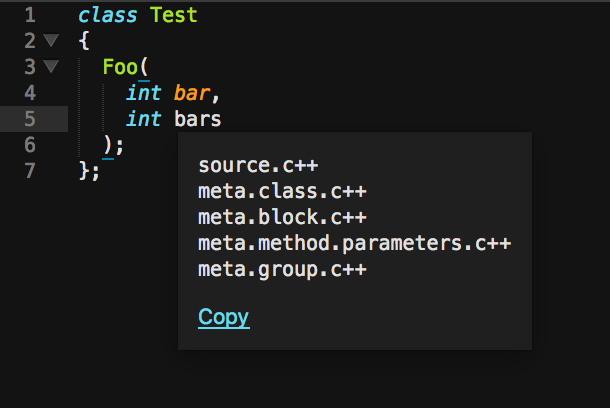
Task: Select highlighted line number 5 in gutter
Action: pyautogui.click(x=29, y=120)
